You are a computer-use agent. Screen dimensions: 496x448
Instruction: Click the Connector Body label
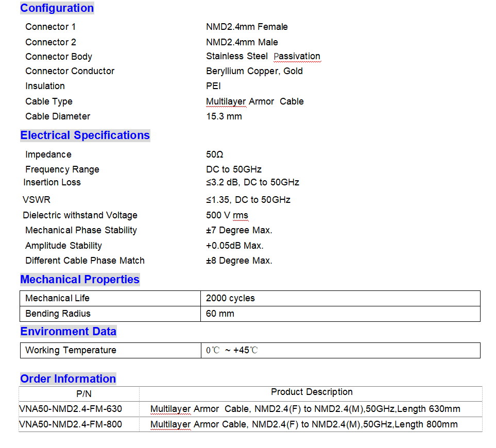click(x=59, y=57)
